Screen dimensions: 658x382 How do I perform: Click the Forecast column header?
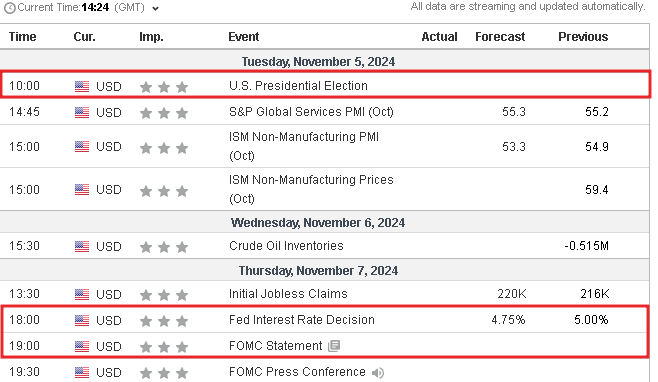tap(500, 37)
